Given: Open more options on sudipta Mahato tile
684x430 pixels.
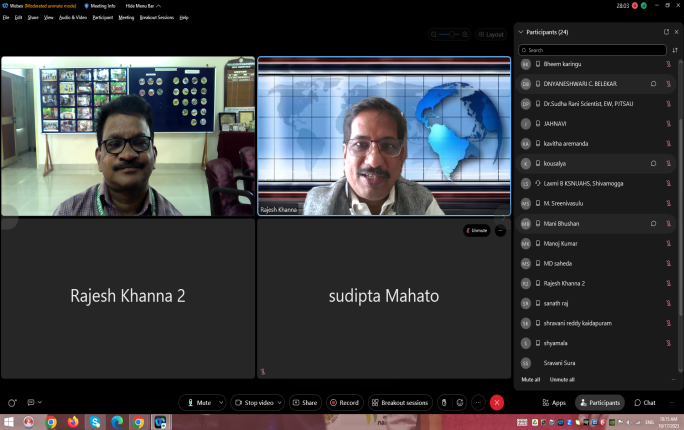Looking at the screenshot, I should coord(500,230).
